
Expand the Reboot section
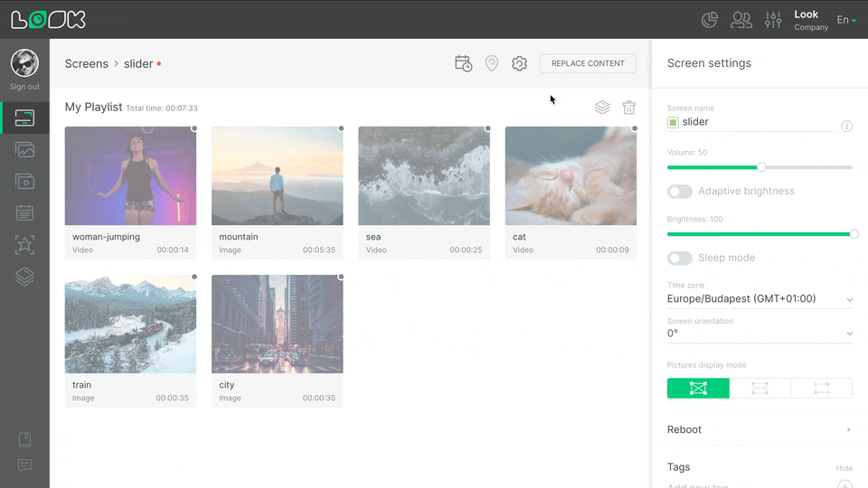point(759,429)
